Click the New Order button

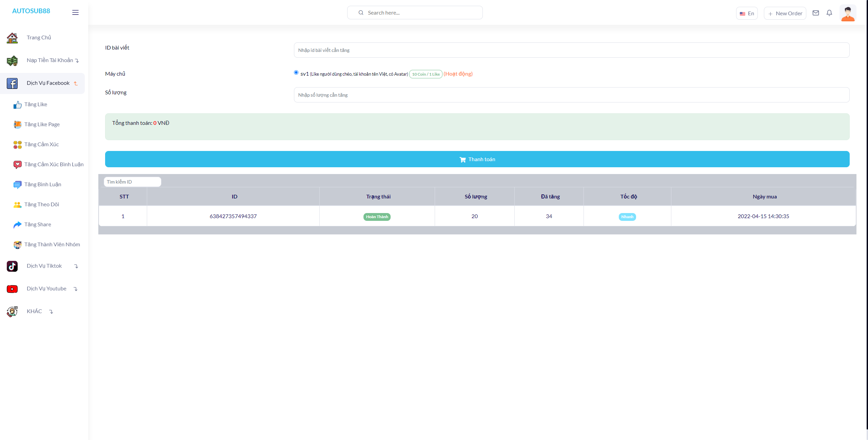point(785,14)
